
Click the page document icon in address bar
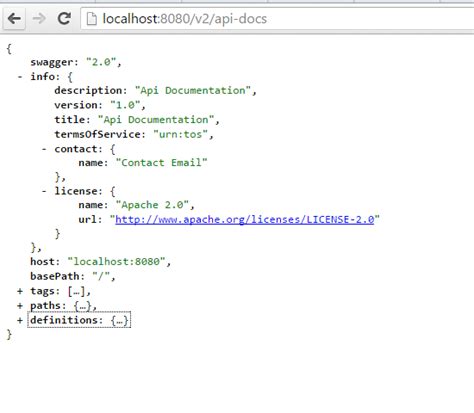(91, 19)
